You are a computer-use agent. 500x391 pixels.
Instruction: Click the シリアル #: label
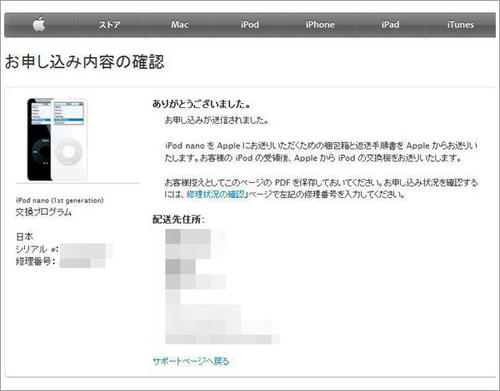[37, 249]
